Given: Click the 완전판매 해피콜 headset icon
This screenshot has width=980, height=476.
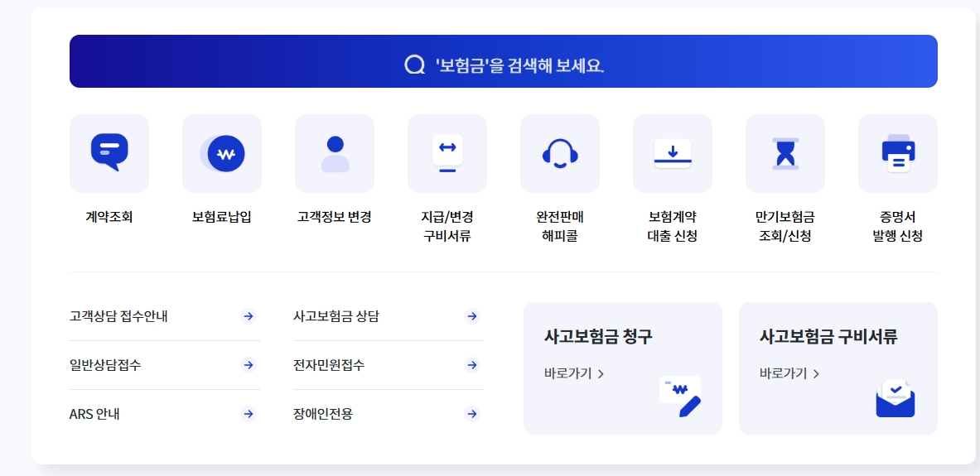Looking at the screenshot, I should tap(560, 153).
